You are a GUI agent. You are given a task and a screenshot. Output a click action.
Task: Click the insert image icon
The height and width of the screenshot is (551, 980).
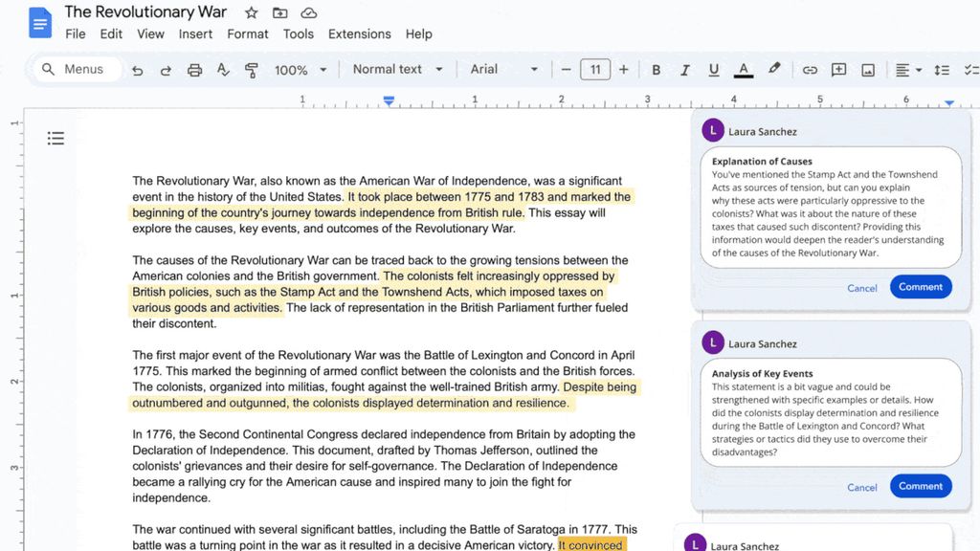868,70
